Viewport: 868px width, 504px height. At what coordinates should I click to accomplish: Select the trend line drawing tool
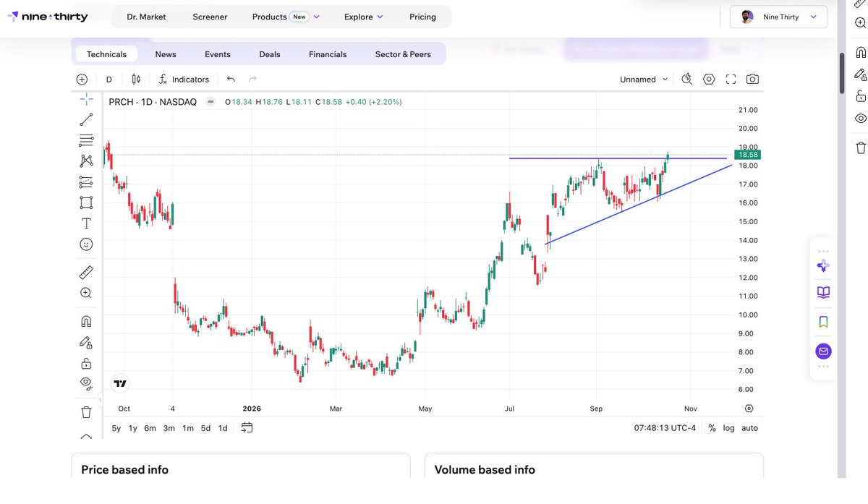[x=86, y=119]
